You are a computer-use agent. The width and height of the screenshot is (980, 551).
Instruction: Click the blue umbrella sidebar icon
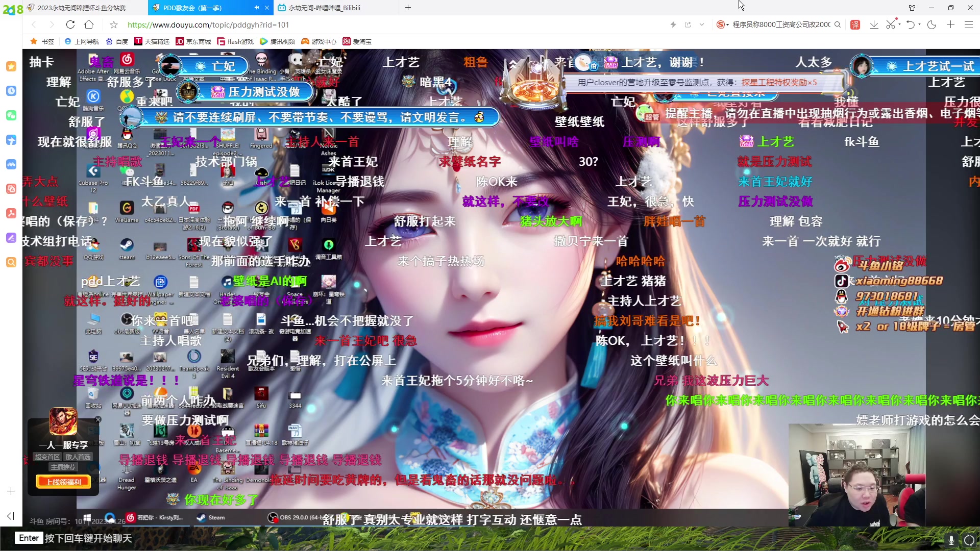(x=11, y=140)
